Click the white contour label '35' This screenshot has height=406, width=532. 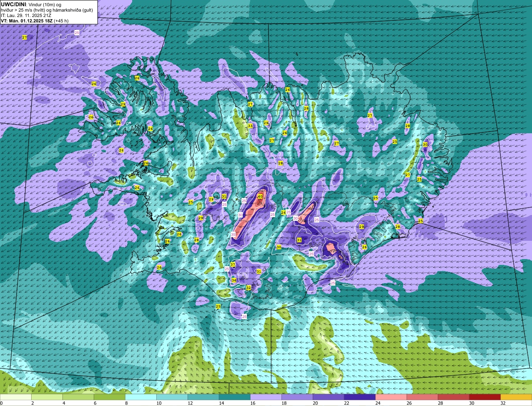click(233, 235)
